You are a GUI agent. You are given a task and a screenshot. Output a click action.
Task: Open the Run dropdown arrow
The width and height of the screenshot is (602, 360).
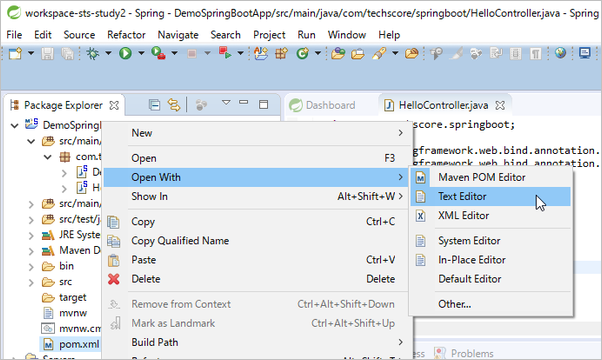(141, 53)
